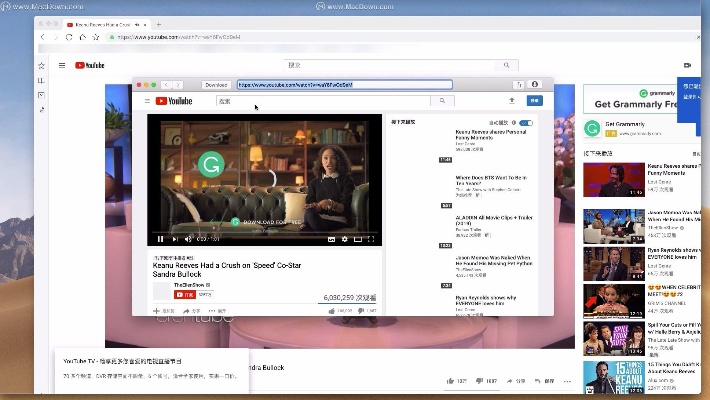Click the video title 'Keanu Reeves Had a Crush on Speed Co-Star'

coord(227,270)
